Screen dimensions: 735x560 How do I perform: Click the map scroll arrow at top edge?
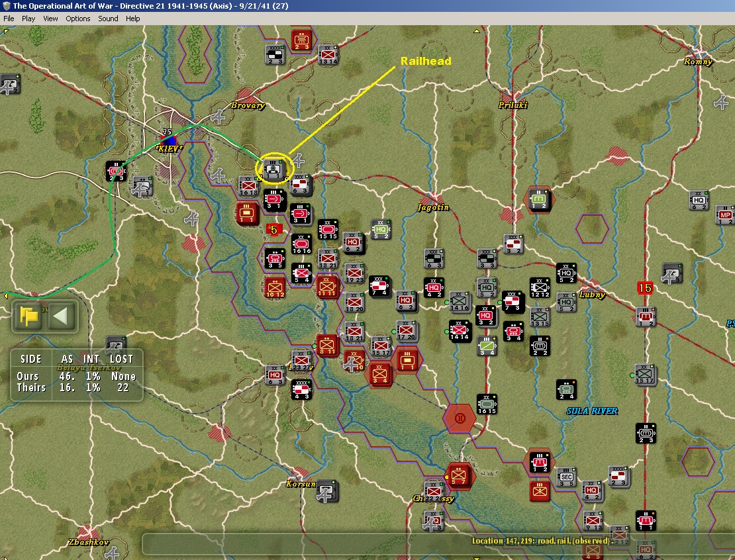[476, 31]
